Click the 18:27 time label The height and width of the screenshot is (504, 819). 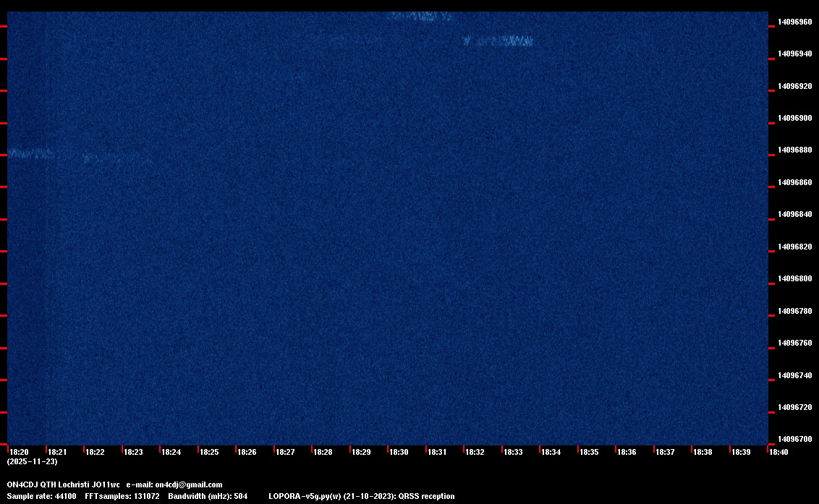click(x=285, y=452)
